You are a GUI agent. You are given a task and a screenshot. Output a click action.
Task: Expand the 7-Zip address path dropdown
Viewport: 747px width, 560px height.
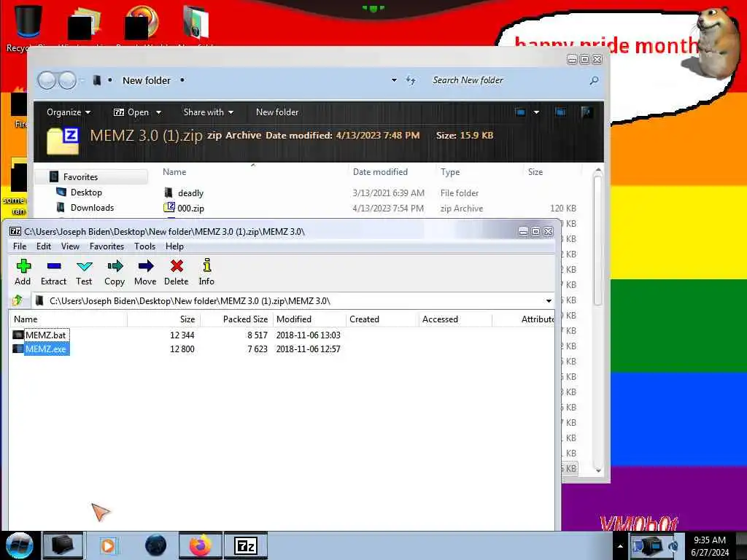pyautogui.click(x=549, y=301)
